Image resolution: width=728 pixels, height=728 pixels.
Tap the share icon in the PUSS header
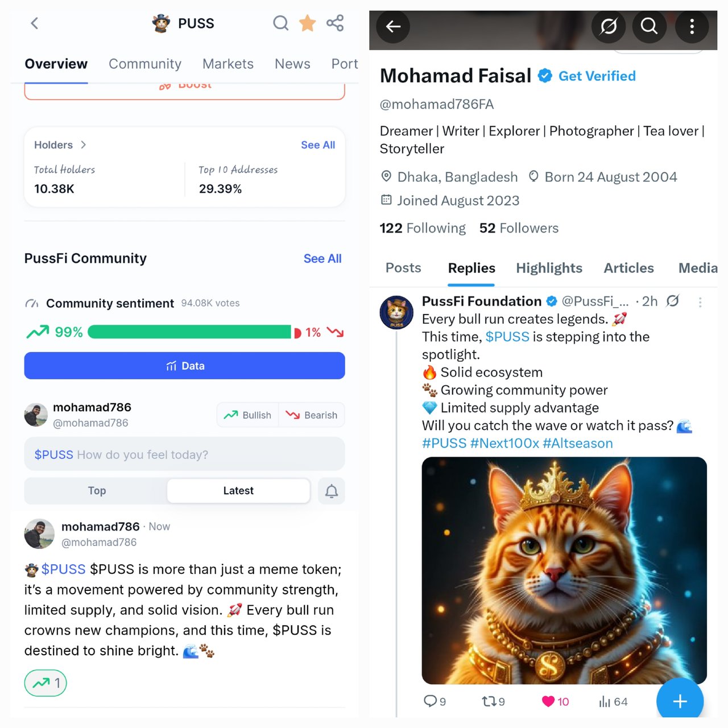[x=335, y=23]
